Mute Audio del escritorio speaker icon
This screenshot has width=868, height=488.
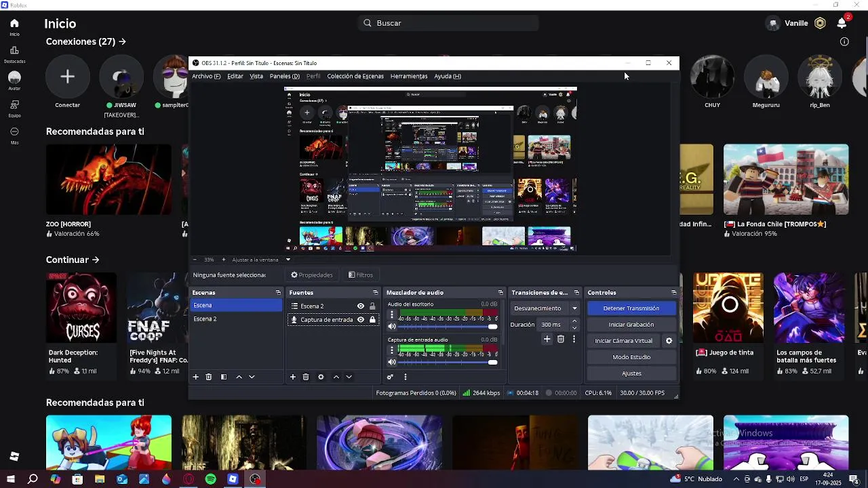[391, 327]
